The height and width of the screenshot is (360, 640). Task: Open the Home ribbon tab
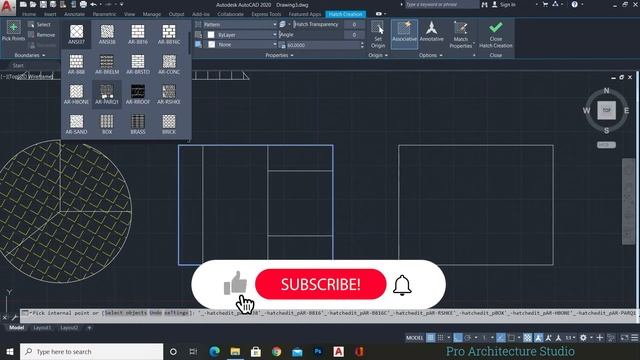(x=29, y=14)
